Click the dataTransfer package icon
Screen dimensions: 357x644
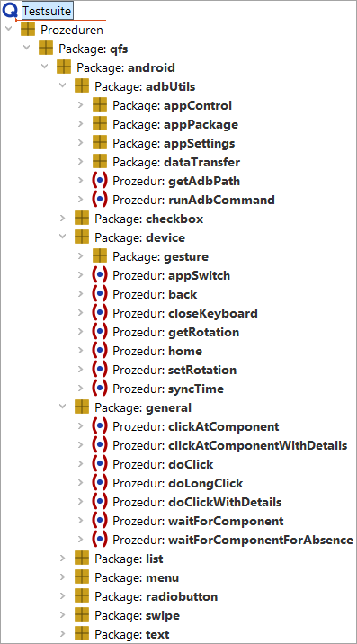[100, 162]
